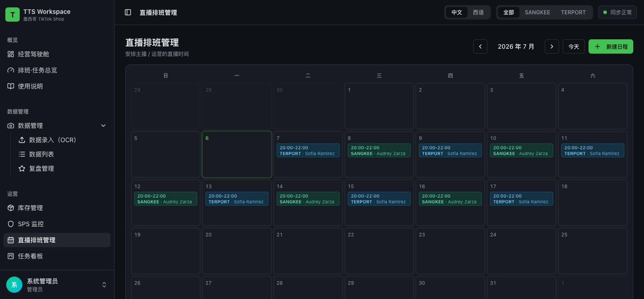Open 库存管理 box icon

[x=11, y=208]
